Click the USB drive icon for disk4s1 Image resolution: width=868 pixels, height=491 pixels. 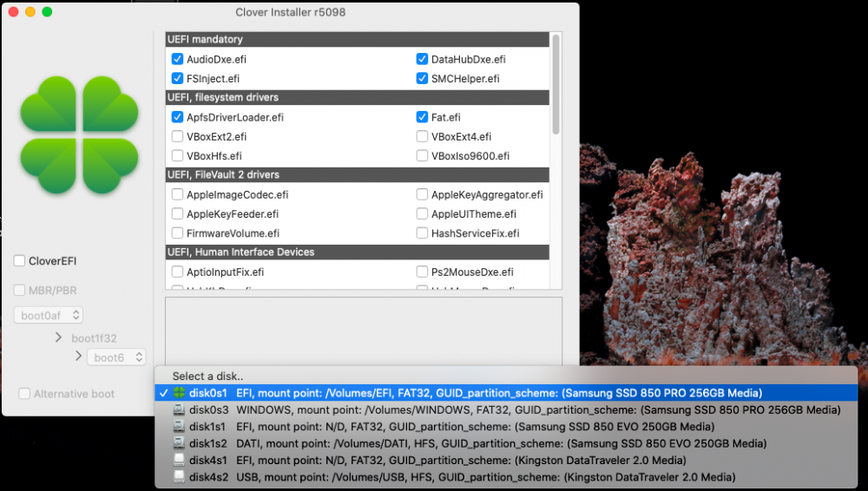pyautogui.click(x=179, y=461)
